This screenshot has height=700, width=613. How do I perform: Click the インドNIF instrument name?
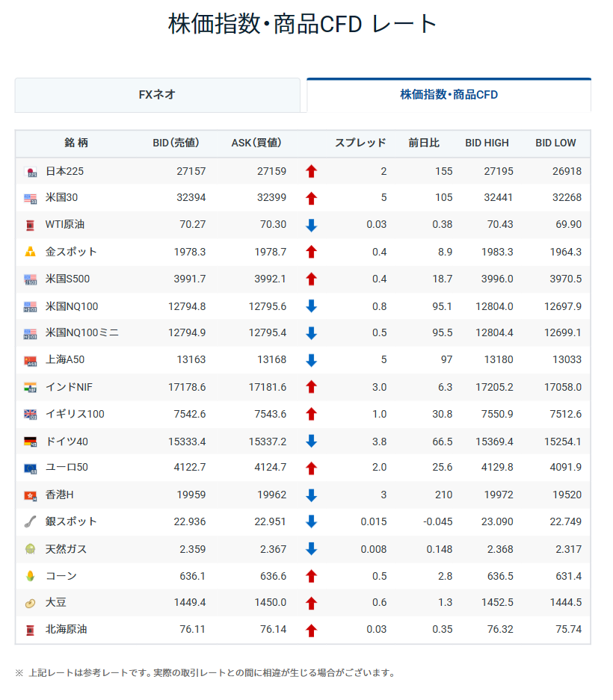click(x=69, y=387)
